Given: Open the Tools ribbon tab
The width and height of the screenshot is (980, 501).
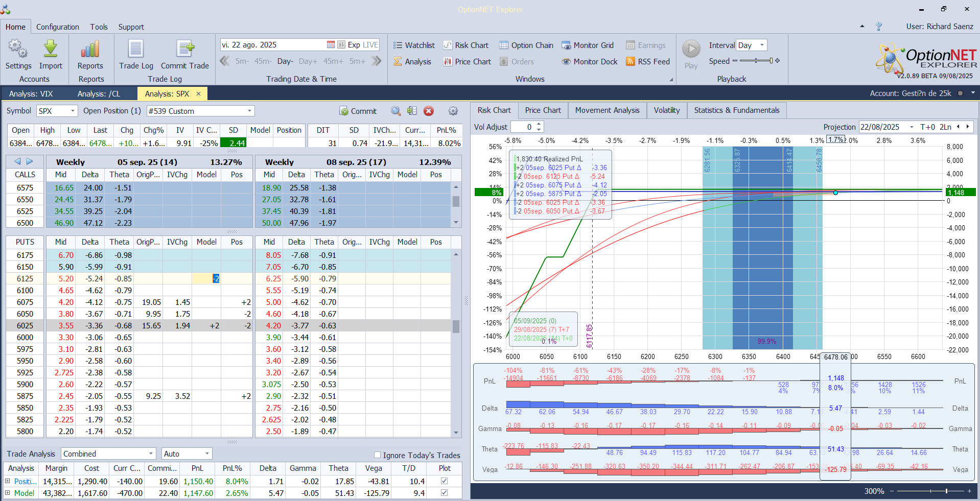Looking at the screenshot, I should pos(99,27).
